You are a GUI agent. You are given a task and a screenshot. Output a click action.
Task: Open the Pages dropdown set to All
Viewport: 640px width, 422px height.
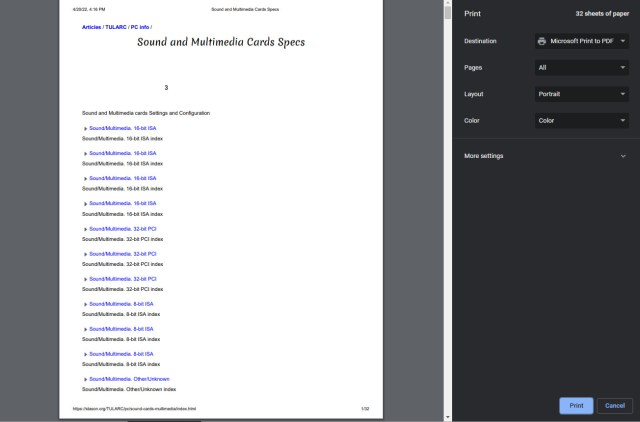tap(581, 68)
